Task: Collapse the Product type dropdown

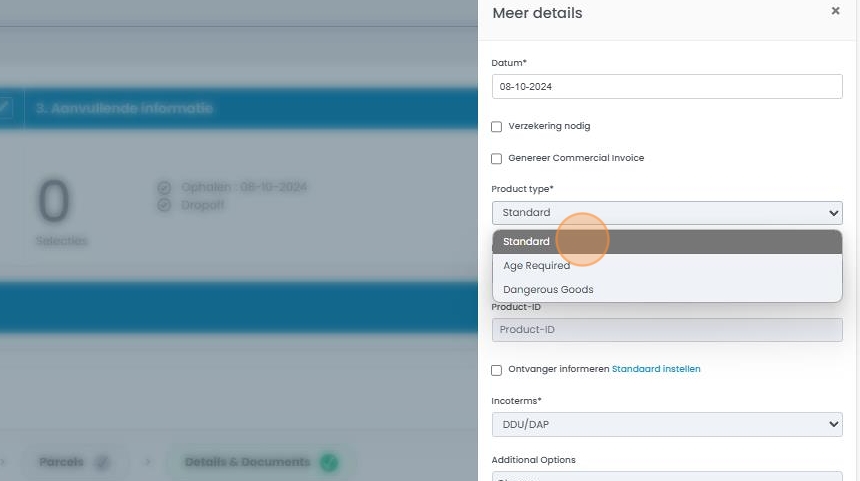Action: 667,213
